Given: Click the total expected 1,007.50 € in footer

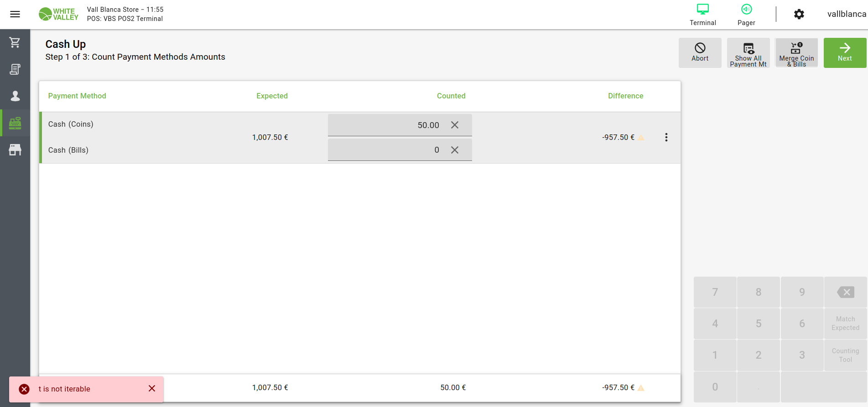Looking at the screenshot, I should [270, 387].
